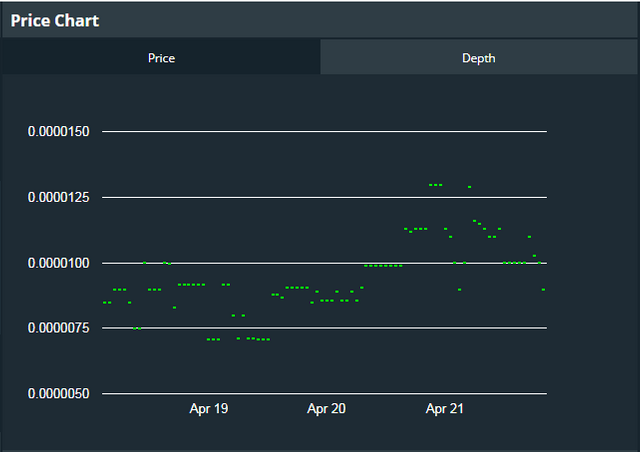
Task: Switch to the Price tab
Action: pos(161,58)
